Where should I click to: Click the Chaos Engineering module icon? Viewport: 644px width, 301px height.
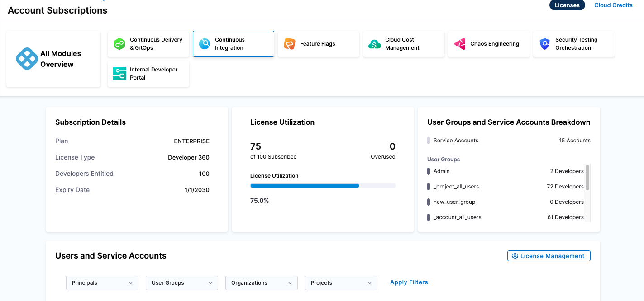460,44
